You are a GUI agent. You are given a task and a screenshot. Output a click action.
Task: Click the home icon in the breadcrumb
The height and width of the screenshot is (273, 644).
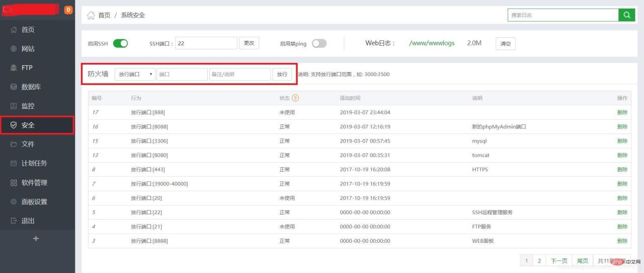91,16
